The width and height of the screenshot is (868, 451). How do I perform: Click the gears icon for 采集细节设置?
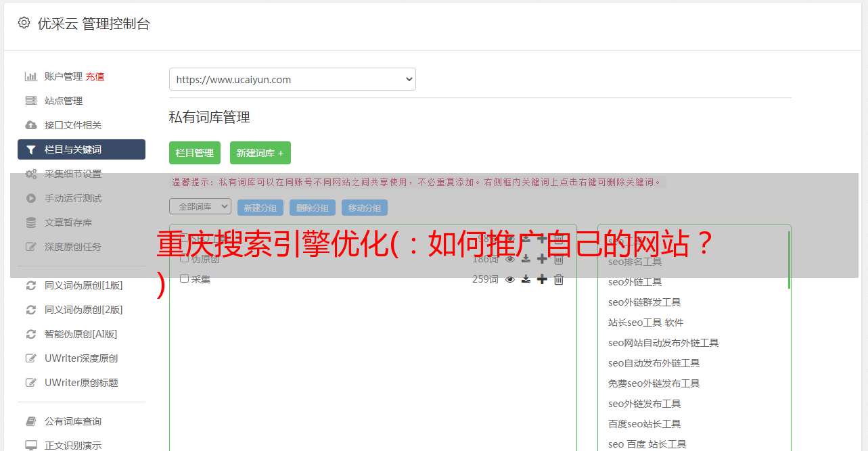(31, 174)
